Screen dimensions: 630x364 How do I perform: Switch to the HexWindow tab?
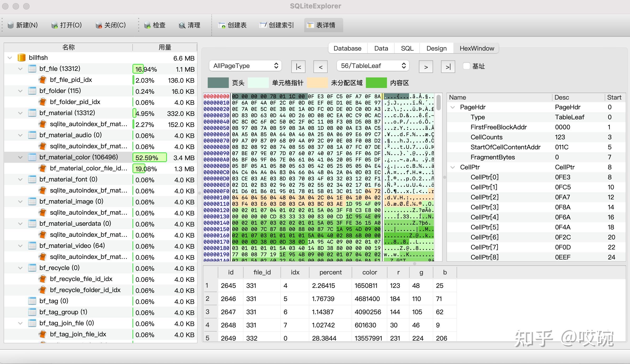point(477,48)
